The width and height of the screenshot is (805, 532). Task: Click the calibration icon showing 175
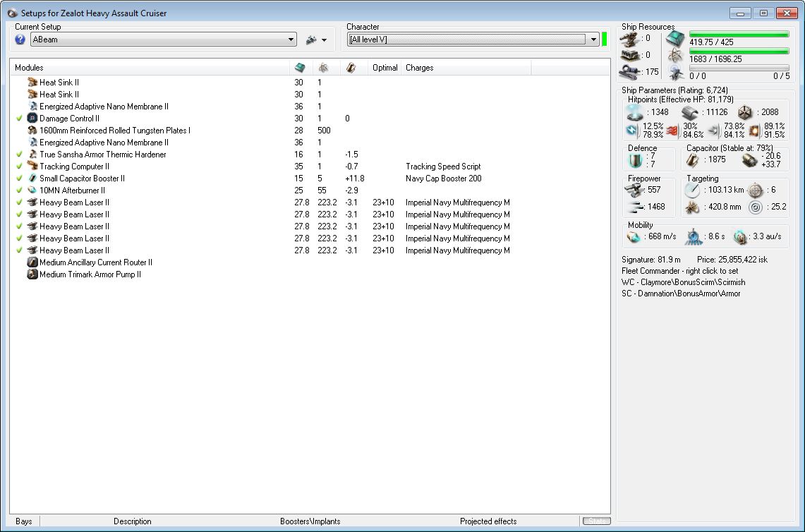pos(629,71)
